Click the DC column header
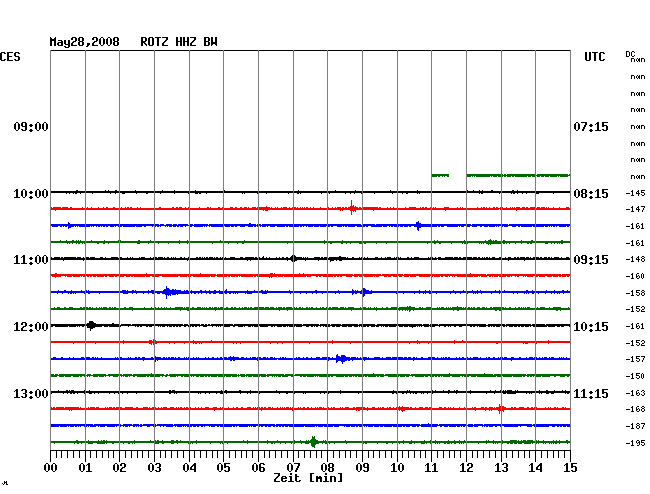This screenshot has height=494, width=650. [x=630, y=54]
